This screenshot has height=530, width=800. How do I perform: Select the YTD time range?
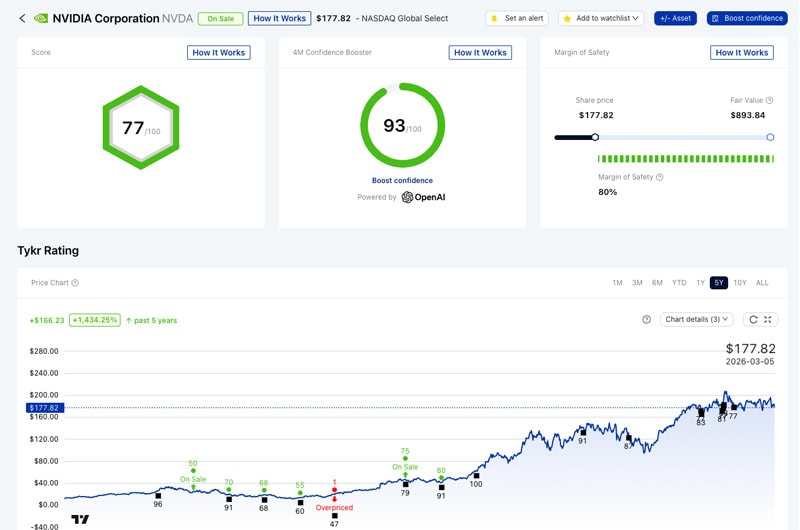click(679, 283)
